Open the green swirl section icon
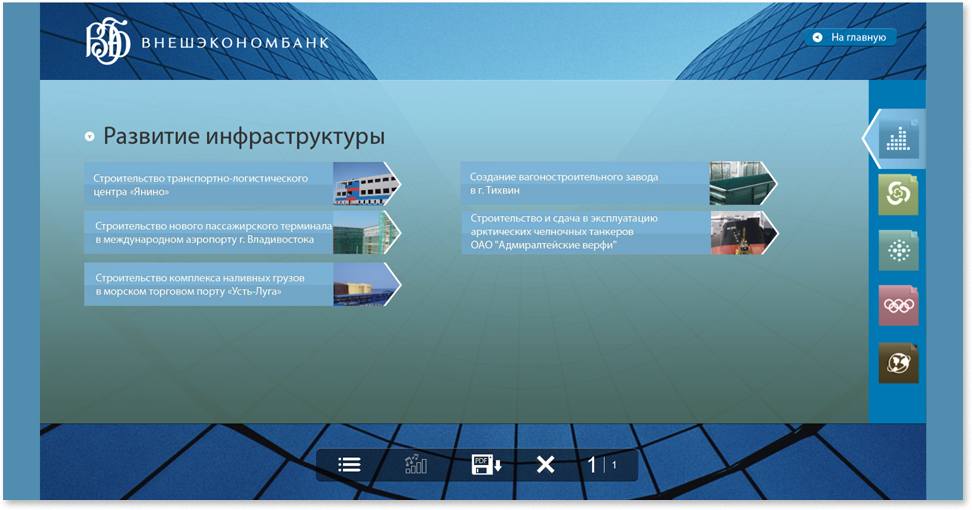The width and height of the screenshot is (972, 510). pos(898,195)
